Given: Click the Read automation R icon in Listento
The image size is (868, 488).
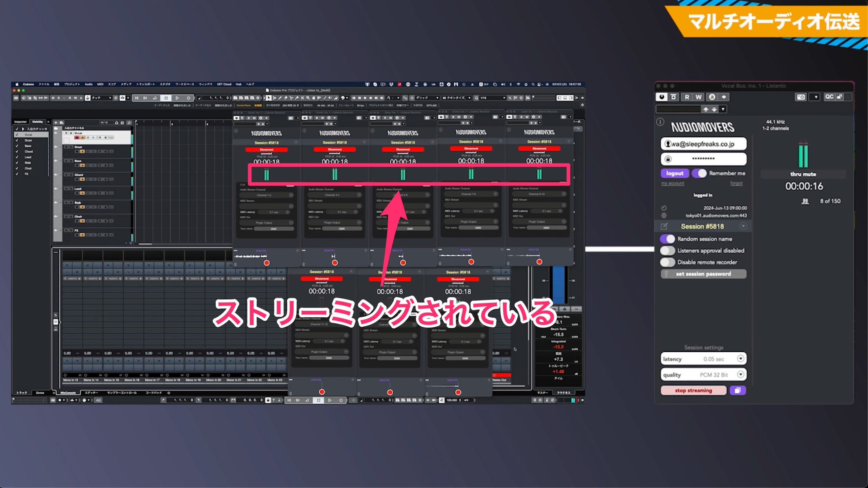Looking at the screenshot, I should pos(687,97).
